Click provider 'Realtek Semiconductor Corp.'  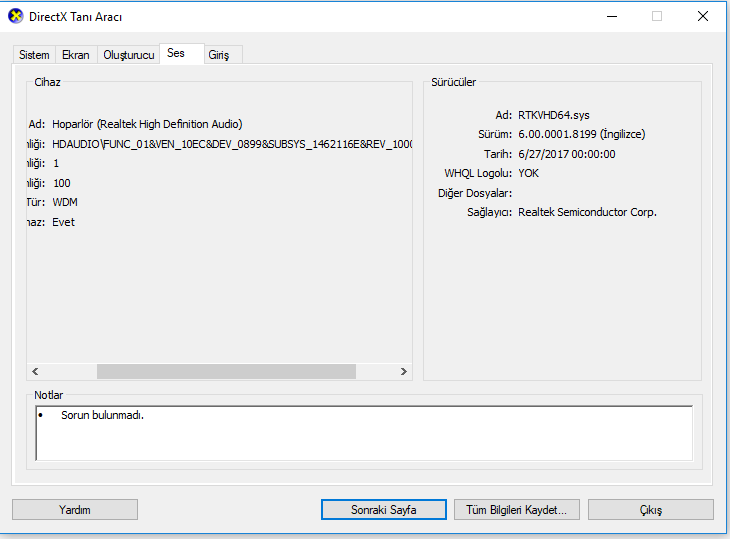coord(587,212)
